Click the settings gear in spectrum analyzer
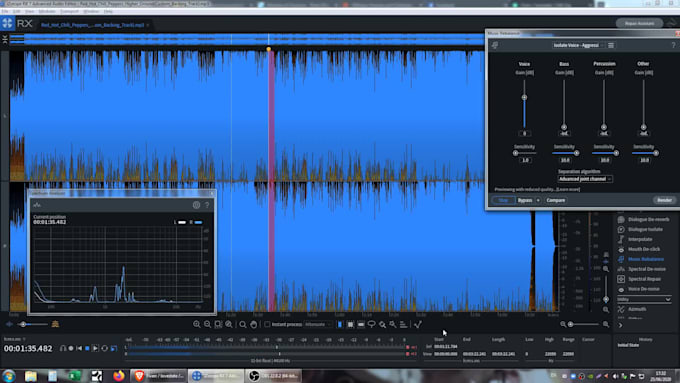 [x=196, y=205]
